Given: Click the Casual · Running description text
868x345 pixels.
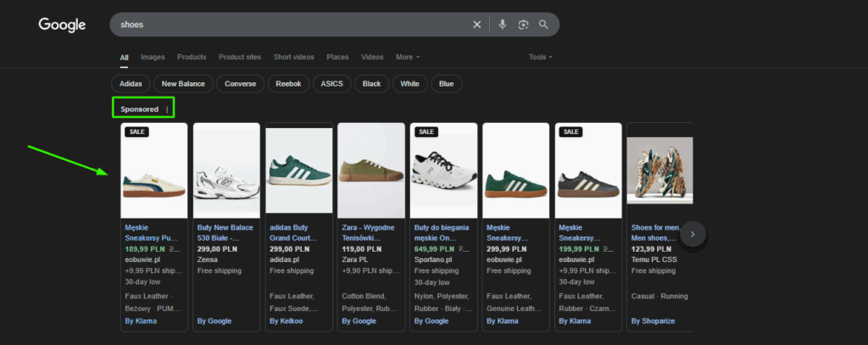Looking at the screenshot, I should tap(659, 297).
